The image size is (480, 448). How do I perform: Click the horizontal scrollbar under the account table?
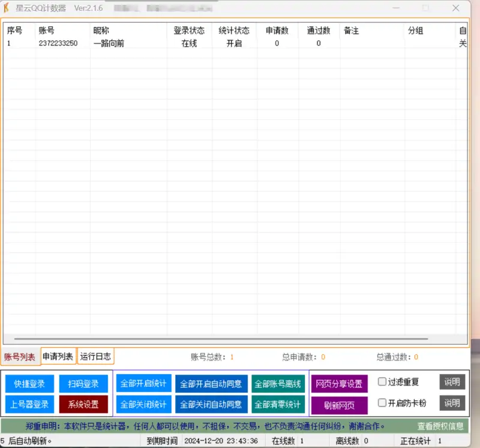tap(216, 339)
